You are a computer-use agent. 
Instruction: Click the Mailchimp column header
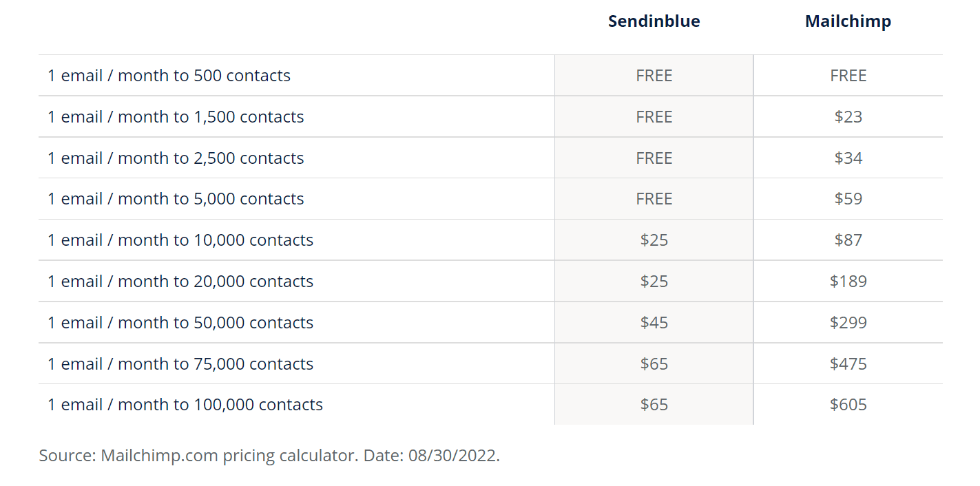(x=848, y=21)
